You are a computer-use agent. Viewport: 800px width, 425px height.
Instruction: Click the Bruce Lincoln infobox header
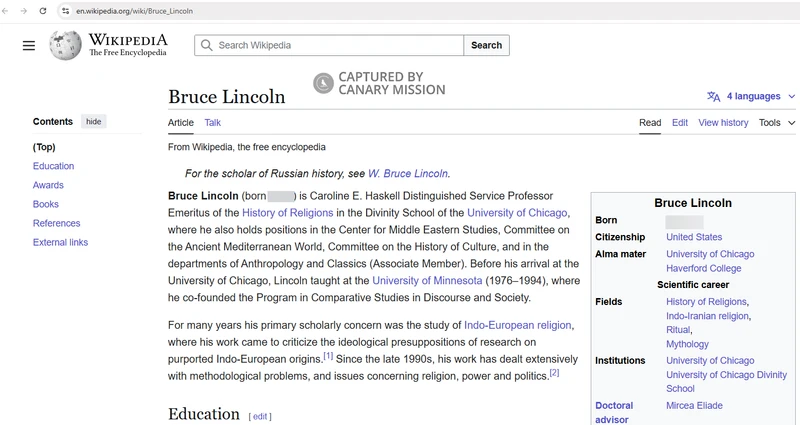click(x=693, y=203)
